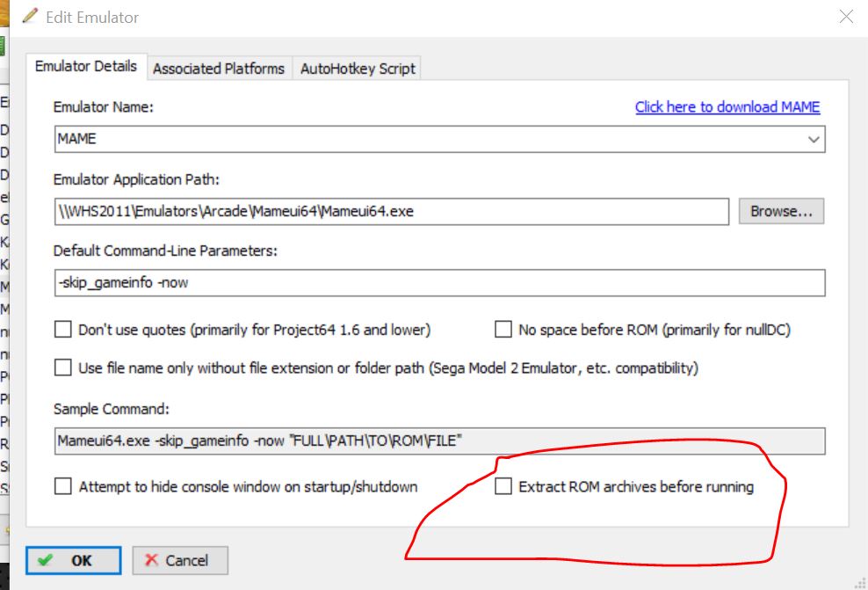Viewport: 868px width, 590px height.
Task: Close the Edit Emulator dialog
Action: coord(846,17)
